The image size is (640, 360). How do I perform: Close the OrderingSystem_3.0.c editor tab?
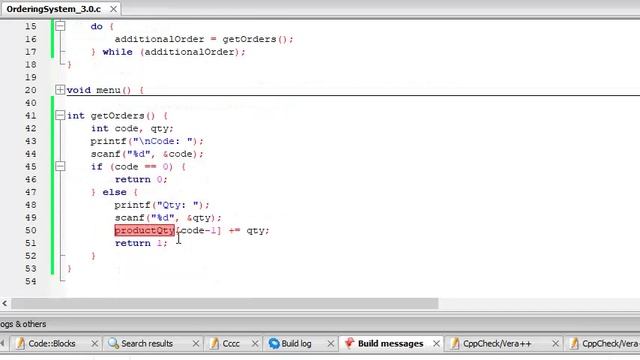(x=113, y=9)
